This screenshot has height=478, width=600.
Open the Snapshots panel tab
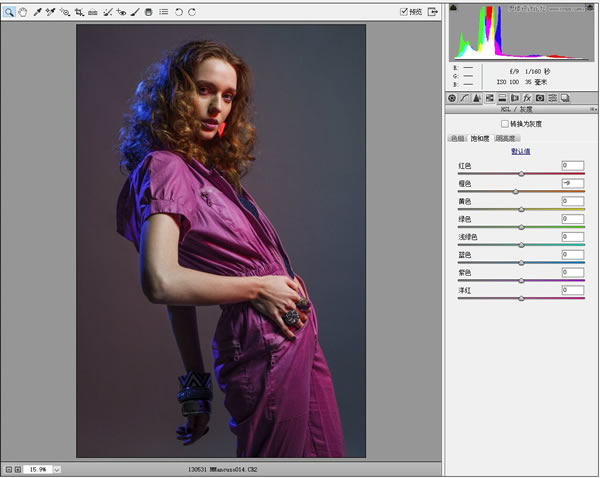pyautogui.click(x=565, y=98)
